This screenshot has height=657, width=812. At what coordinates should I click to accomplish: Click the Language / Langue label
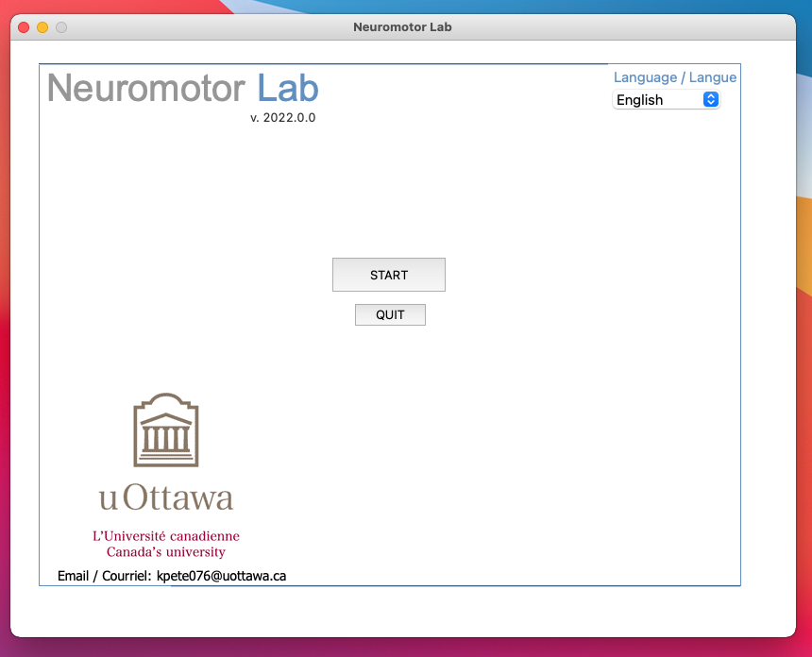click(x=675, y=77)
